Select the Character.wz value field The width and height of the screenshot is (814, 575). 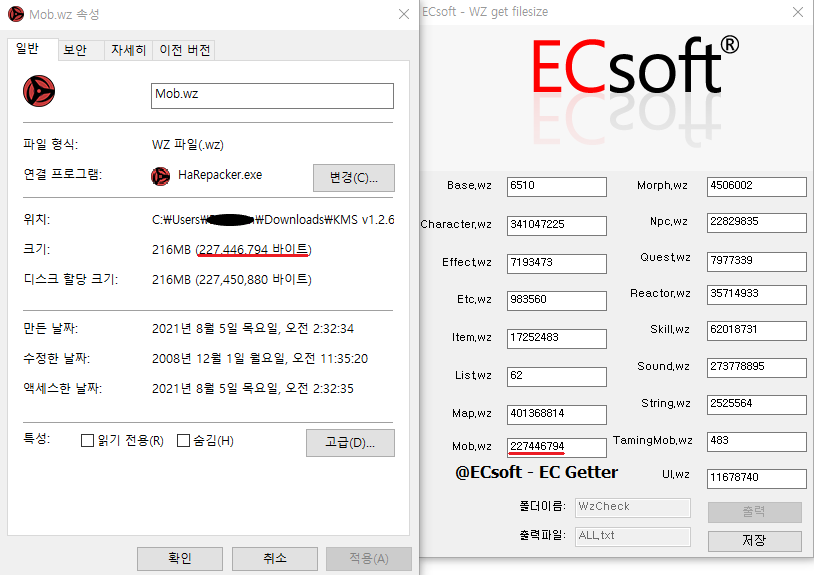(x=556, y=224)
